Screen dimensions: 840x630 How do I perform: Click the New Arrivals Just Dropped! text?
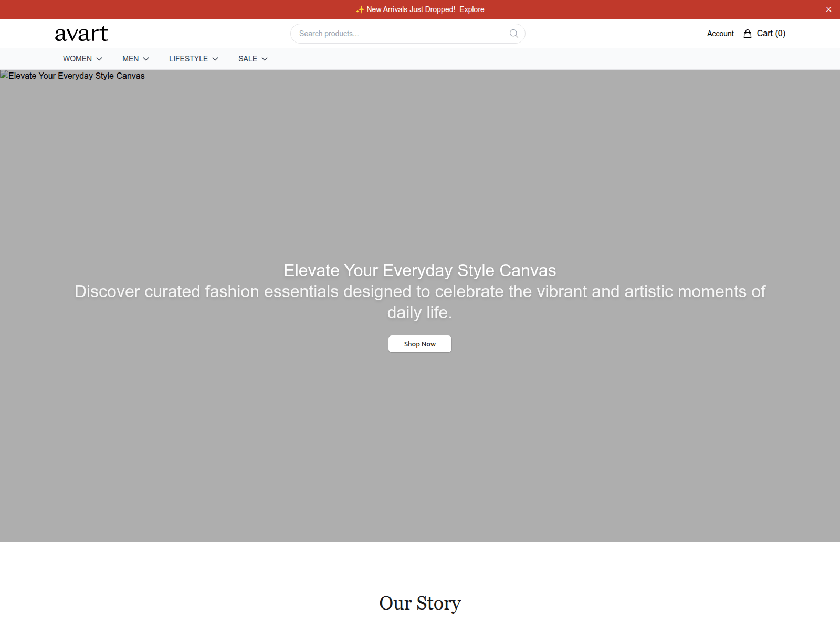point(411,9)
